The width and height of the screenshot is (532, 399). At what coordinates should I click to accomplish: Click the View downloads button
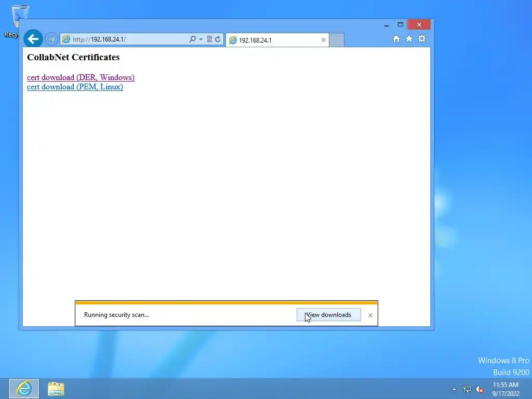[328, 315]
